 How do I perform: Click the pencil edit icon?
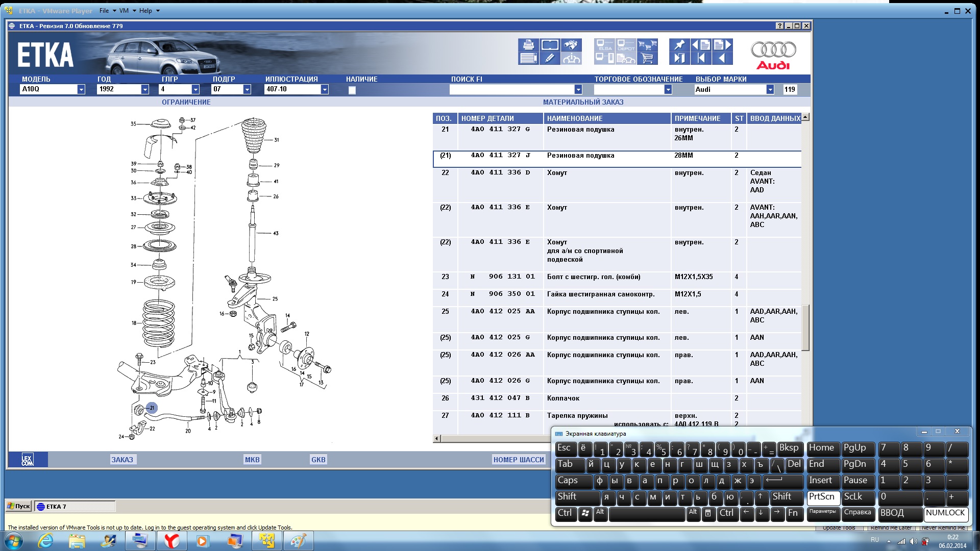(550, 58)
